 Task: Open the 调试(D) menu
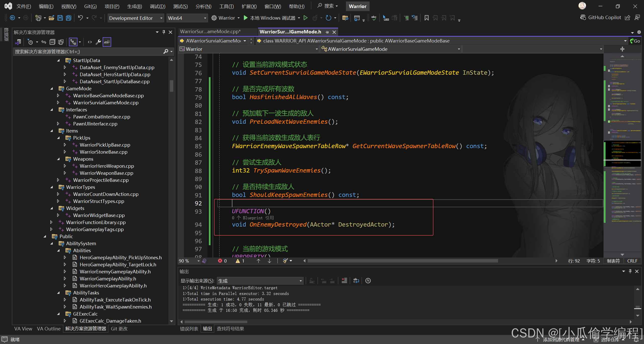click(157, 6)
